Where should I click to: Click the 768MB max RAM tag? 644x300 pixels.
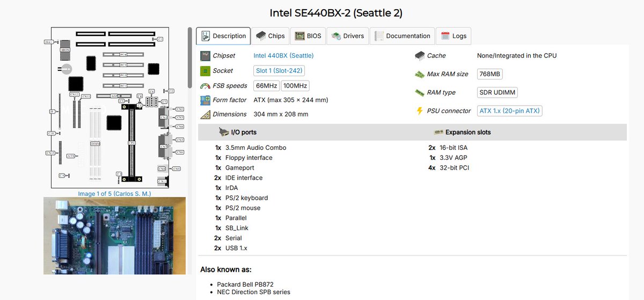click(489, 74)
